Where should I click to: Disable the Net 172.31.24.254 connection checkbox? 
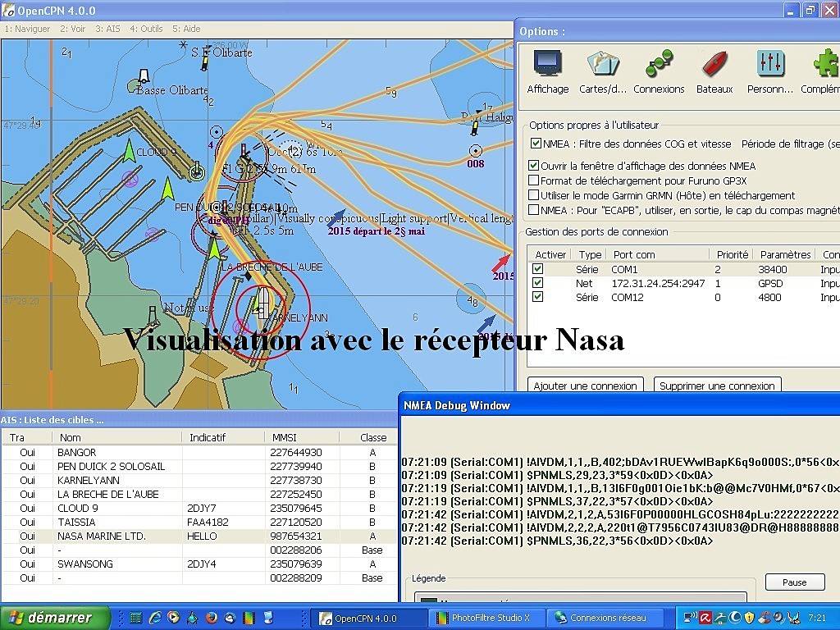click(538, 283)
